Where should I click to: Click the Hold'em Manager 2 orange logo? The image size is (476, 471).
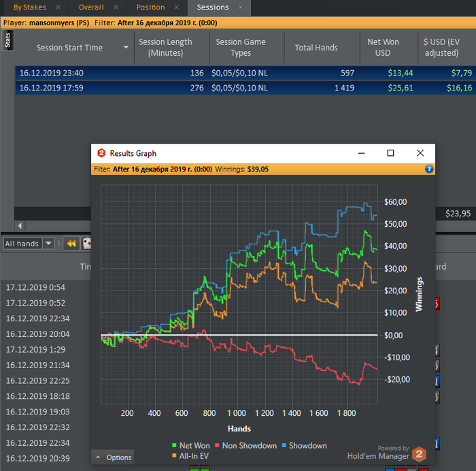coord(420,454)
